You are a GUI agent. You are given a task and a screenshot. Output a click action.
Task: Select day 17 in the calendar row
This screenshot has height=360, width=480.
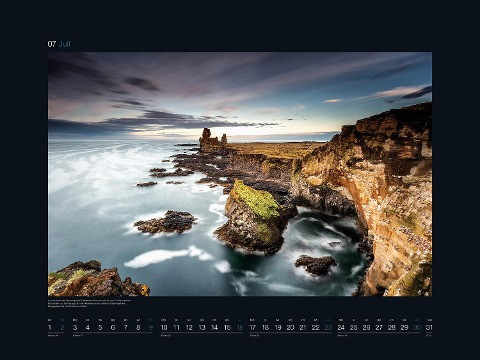tap(253, 327)
